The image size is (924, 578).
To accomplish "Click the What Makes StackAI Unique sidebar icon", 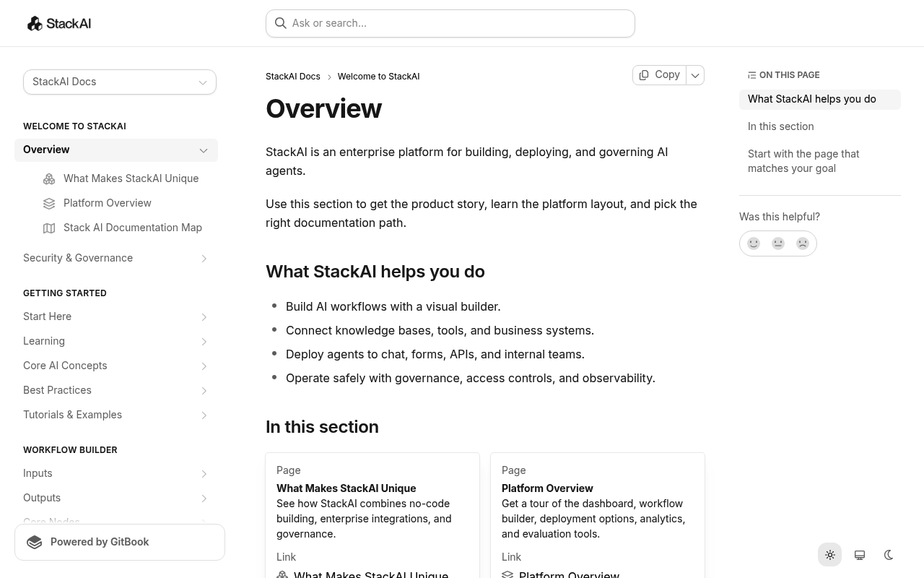I will pos(49,178).
